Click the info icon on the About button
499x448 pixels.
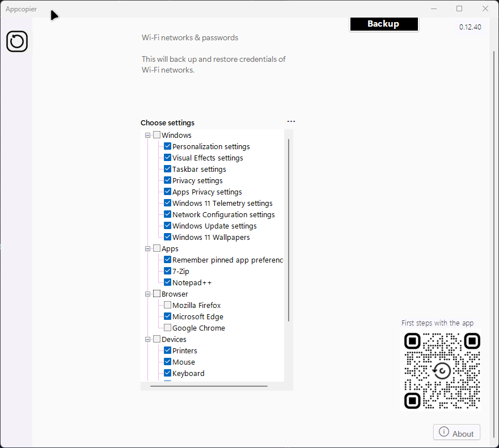coord(443,432)
